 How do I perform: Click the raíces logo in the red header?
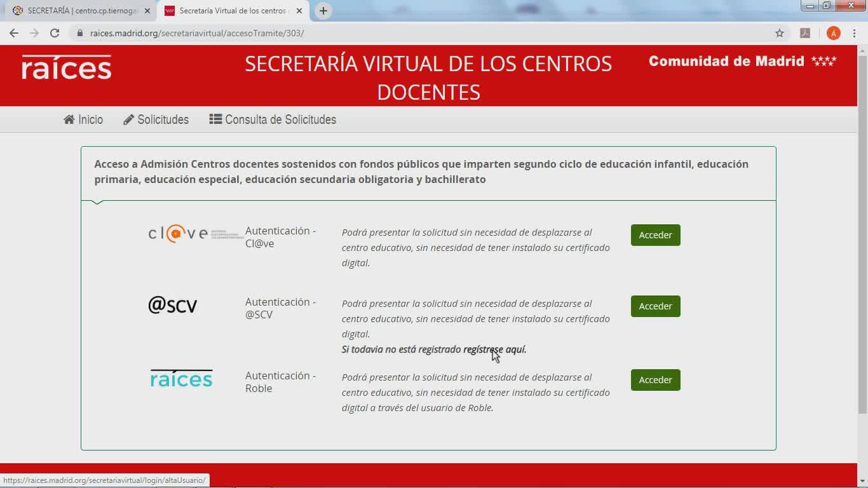pyautogui.click(x=66, y=67)
